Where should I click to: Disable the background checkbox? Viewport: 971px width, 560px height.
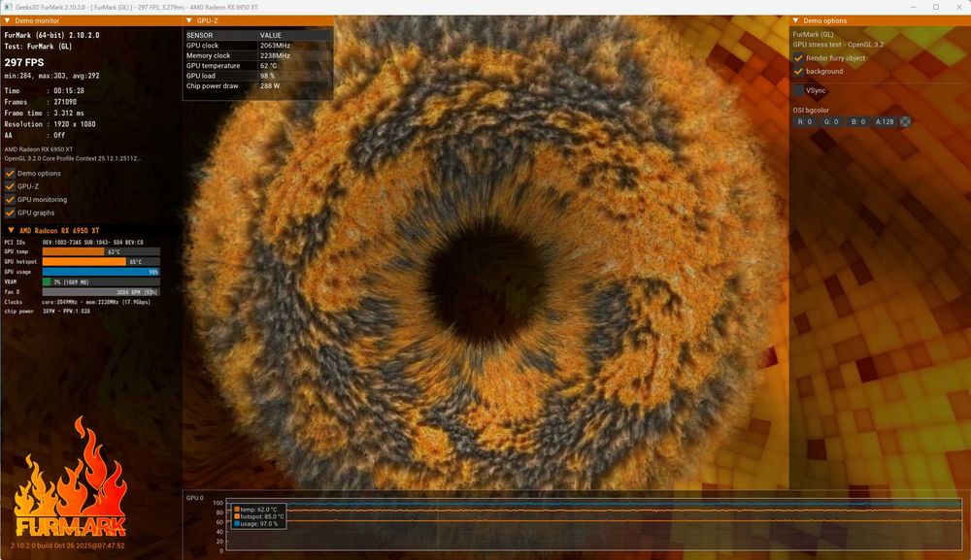pyautogui.click(x=798, y=71)
